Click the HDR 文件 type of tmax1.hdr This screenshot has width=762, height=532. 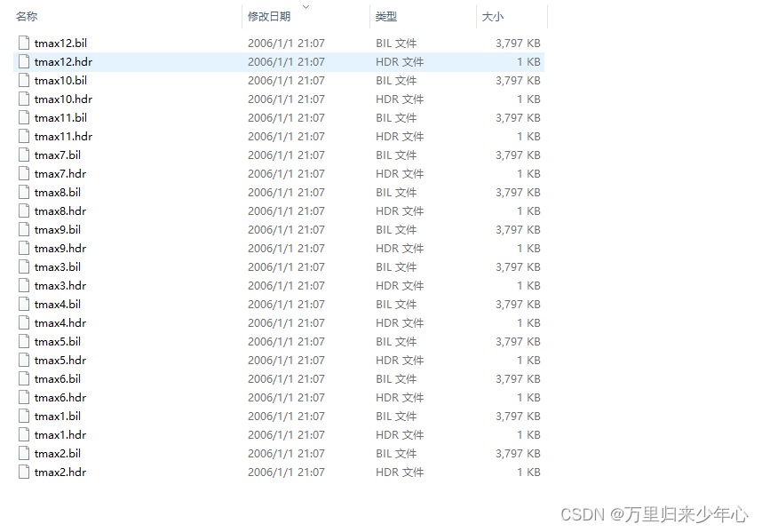[400, 435]
